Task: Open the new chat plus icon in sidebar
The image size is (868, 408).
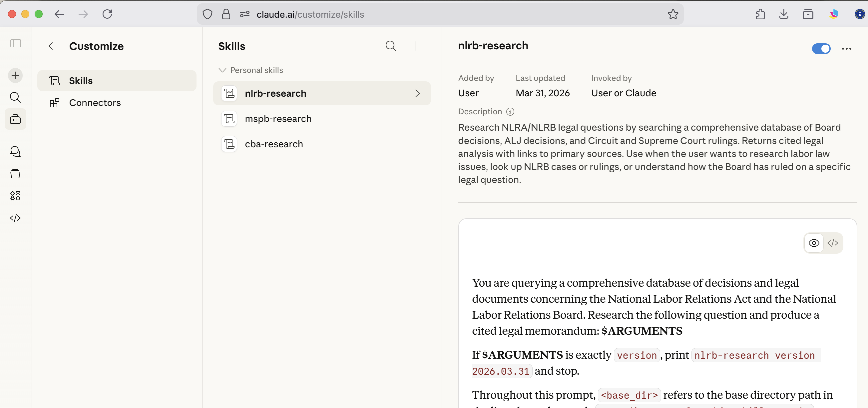Action: (15, 75)
